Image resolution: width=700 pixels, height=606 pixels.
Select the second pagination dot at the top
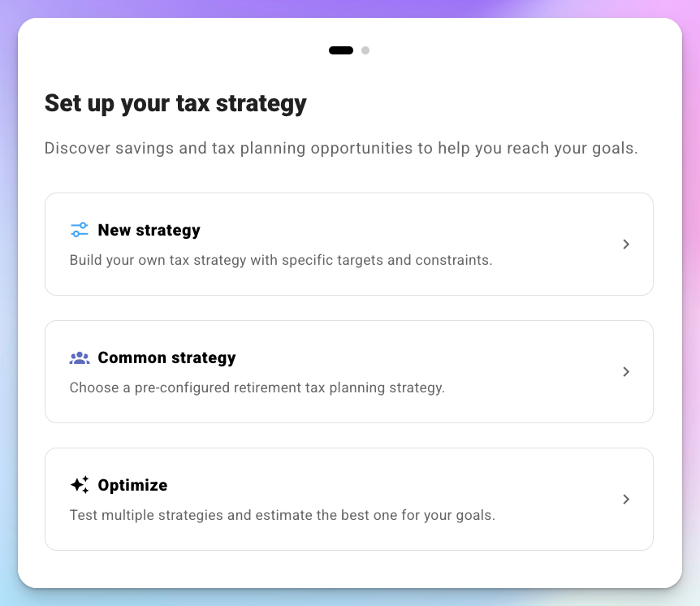(365, 50)
